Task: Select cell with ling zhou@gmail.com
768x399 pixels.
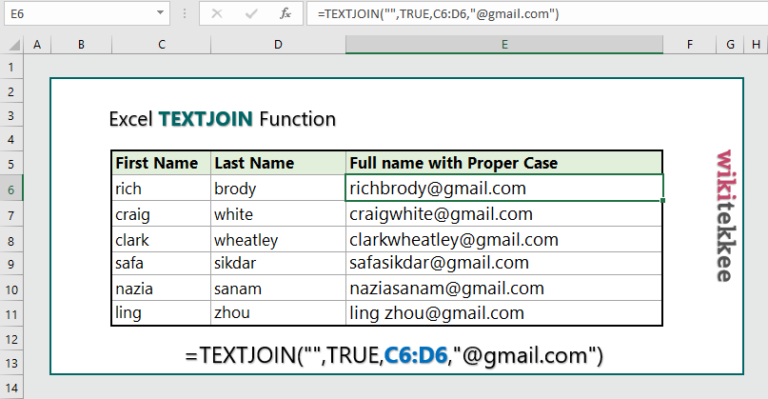Action: (504, 313)
